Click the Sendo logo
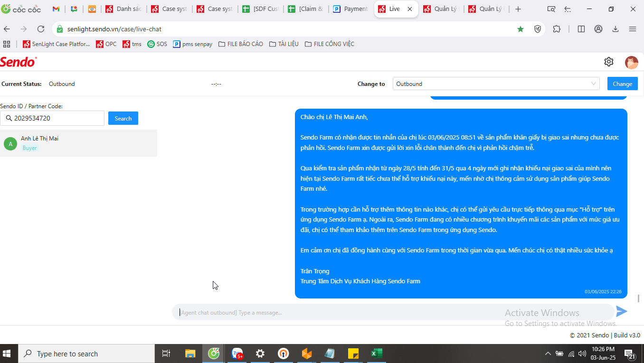This screenshot has width=644, height=363. click(x=19, y=62)
